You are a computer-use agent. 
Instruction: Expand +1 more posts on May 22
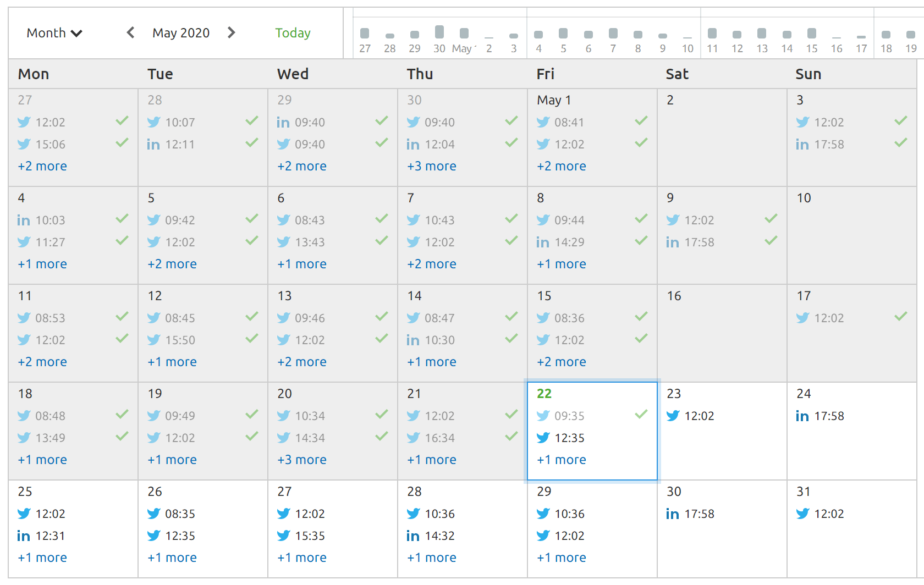[x=562, y=460]
